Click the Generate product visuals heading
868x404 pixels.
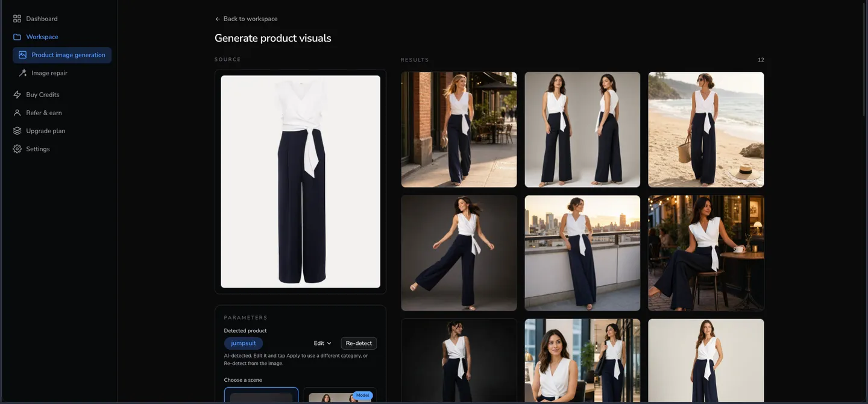pos(273,38)
